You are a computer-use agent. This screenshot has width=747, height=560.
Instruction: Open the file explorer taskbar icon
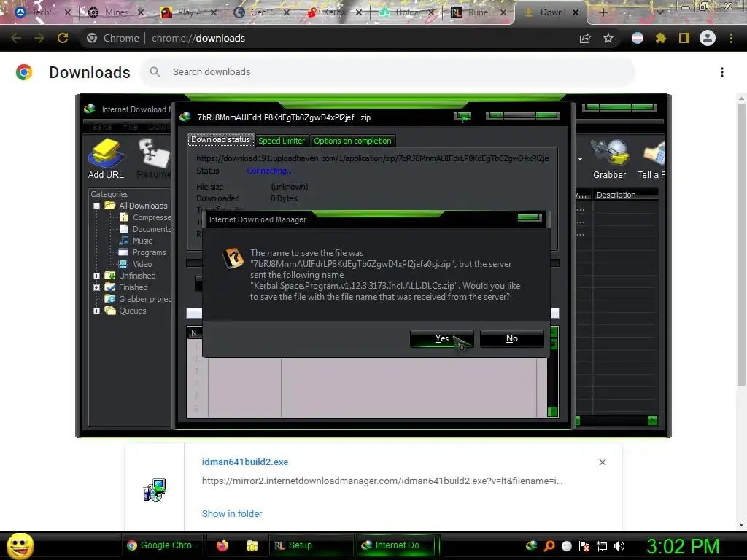point(252,545)
